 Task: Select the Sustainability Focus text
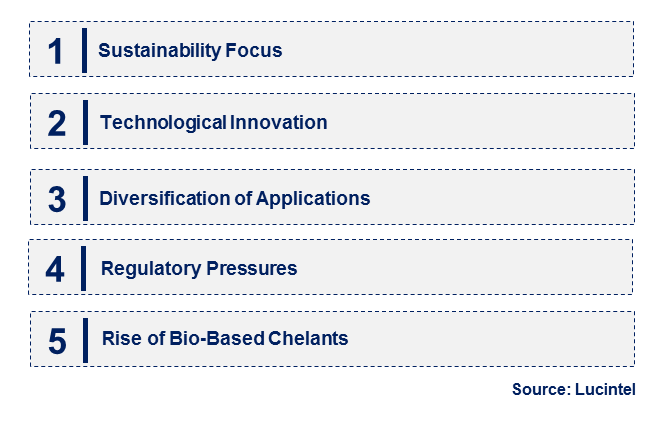(x=190, y=51)
